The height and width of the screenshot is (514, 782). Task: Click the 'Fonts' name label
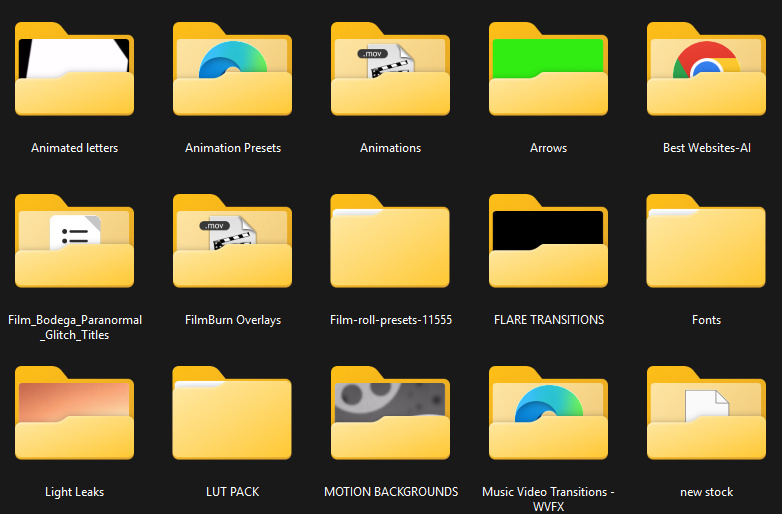[x=706, y=320]
